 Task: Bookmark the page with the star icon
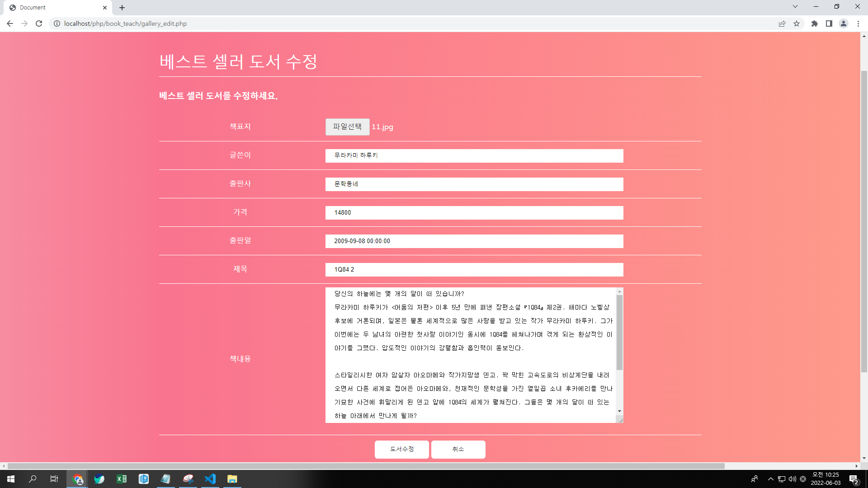(797, 23)
